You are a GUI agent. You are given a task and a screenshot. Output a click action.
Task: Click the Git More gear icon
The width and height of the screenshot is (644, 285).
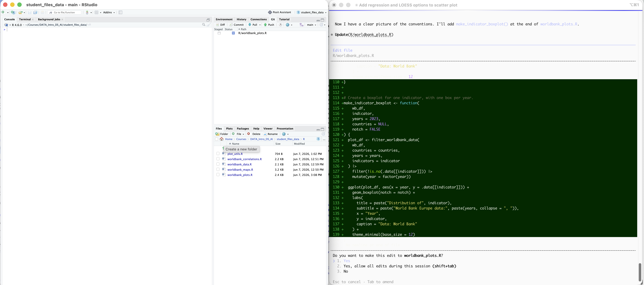pyautogui.click(x=288, y=25)
